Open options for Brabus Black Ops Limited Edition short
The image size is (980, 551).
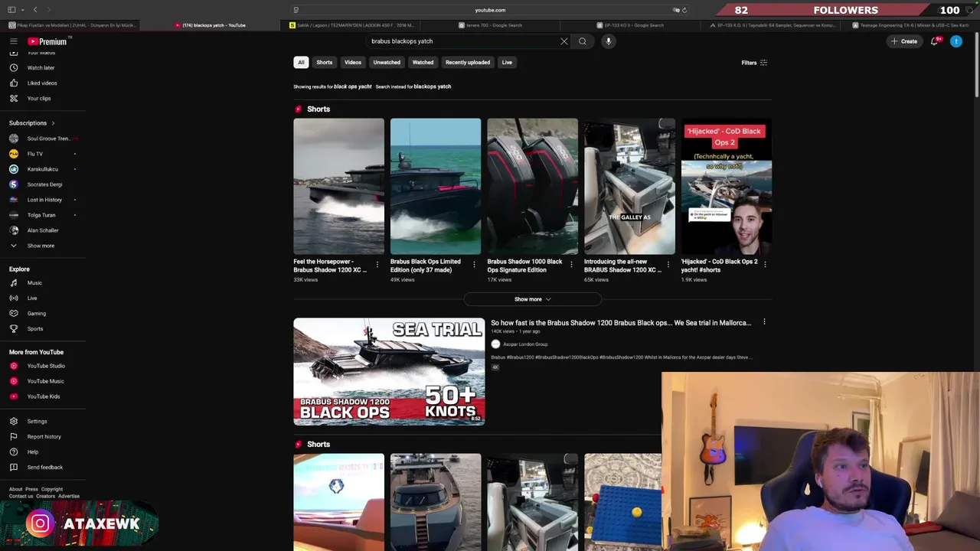tap(474, 265)
